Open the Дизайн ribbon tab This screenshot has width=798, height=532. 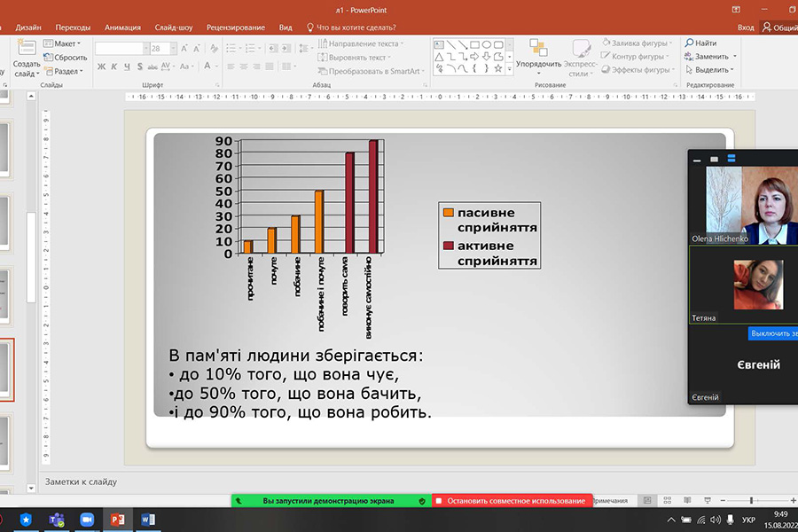27,27
